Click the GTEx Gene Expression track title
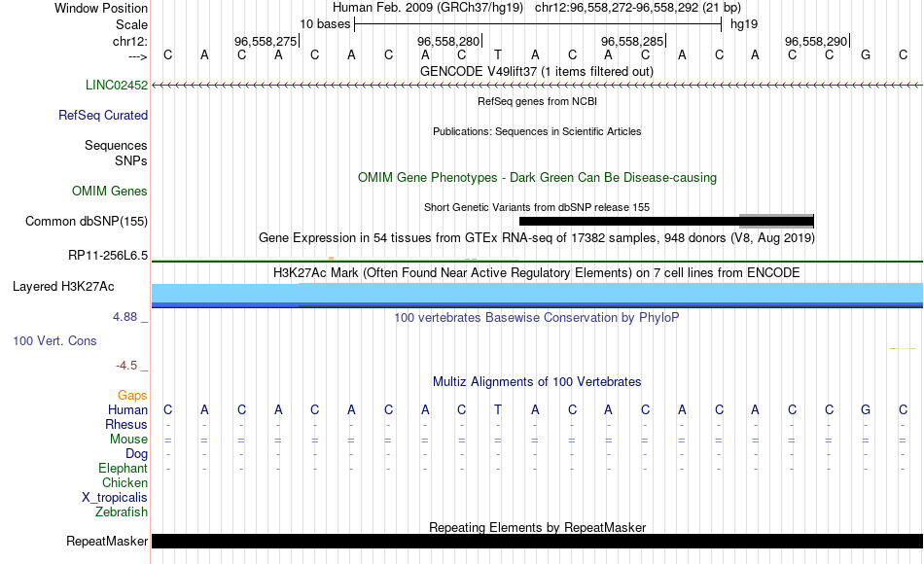The height and width of the screenshot is (564, 924). click(x=537, y=238)
